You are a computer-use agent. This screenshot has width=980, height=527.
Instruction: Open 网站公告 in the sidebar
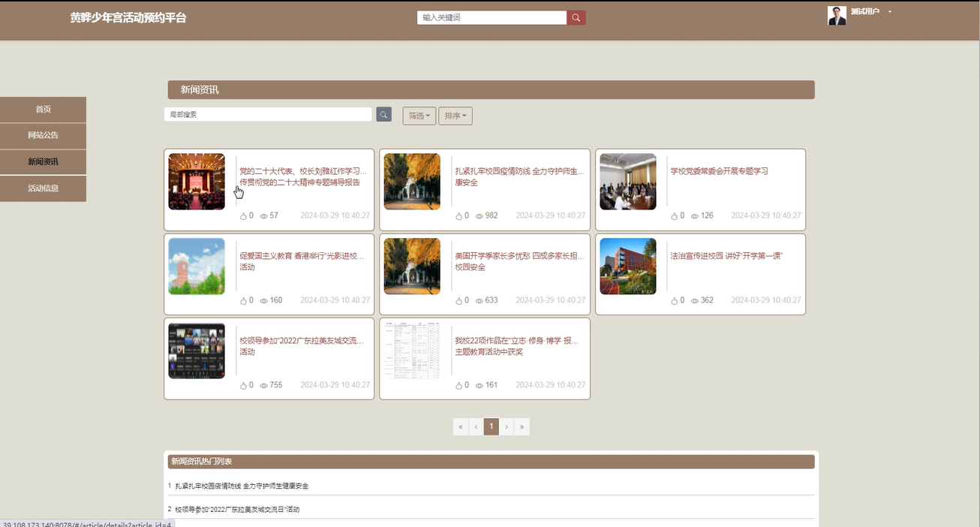[x=43, y=136]
